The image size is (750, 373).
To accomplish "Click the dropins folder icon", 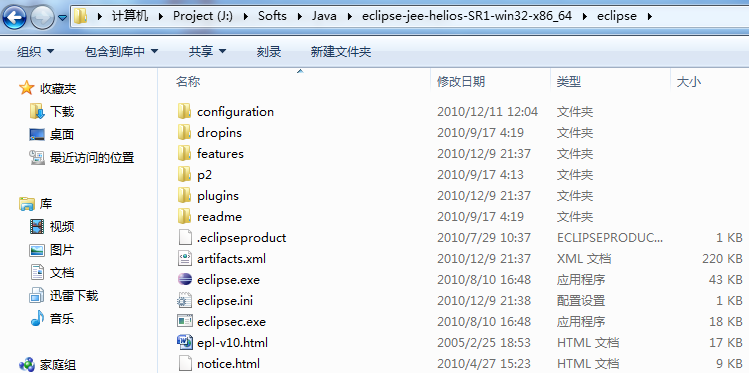I will tap(184, 132).
